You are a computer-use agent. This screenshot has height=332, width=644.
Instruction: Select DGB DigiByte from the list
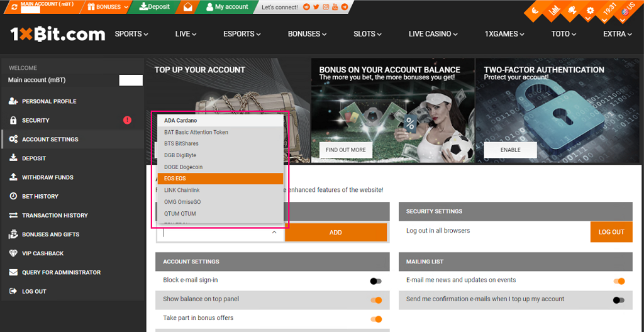click(x=220, y=155)
